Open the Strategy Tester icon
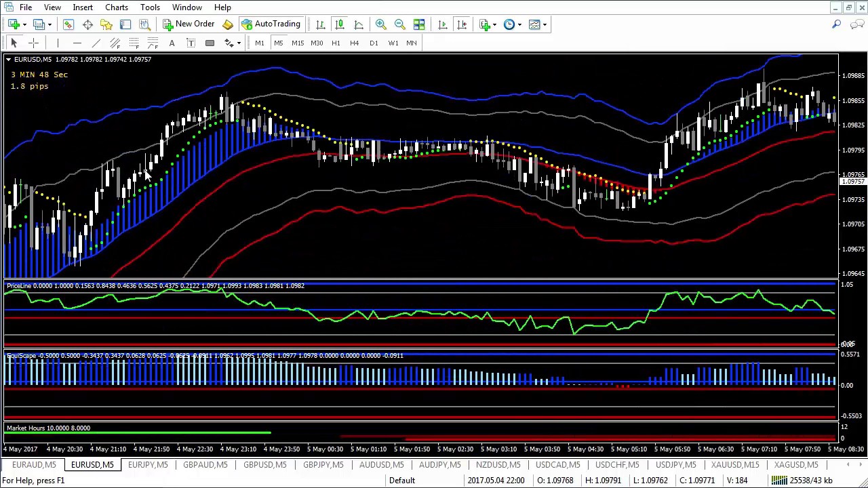 (x=144, y=24)
